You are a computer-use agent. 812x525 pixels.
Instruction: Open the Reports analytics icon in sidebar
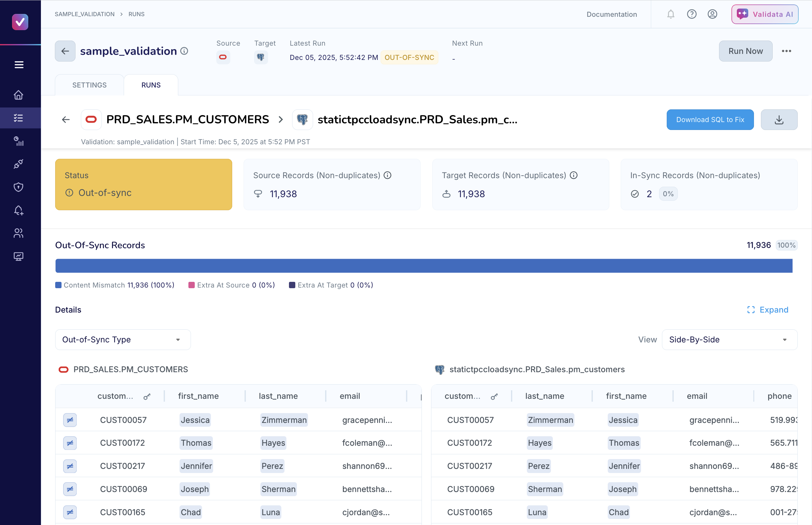(19, 142)
